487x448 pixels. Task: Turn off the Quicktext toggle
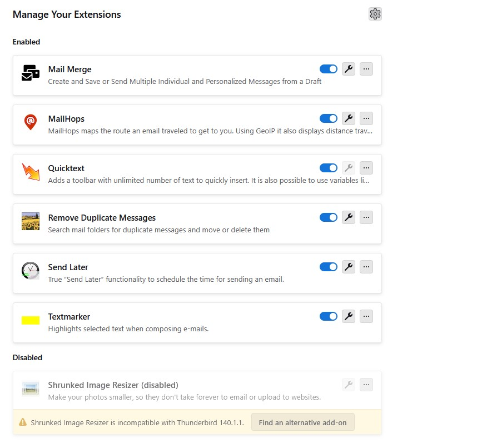(x=329, y=168)
